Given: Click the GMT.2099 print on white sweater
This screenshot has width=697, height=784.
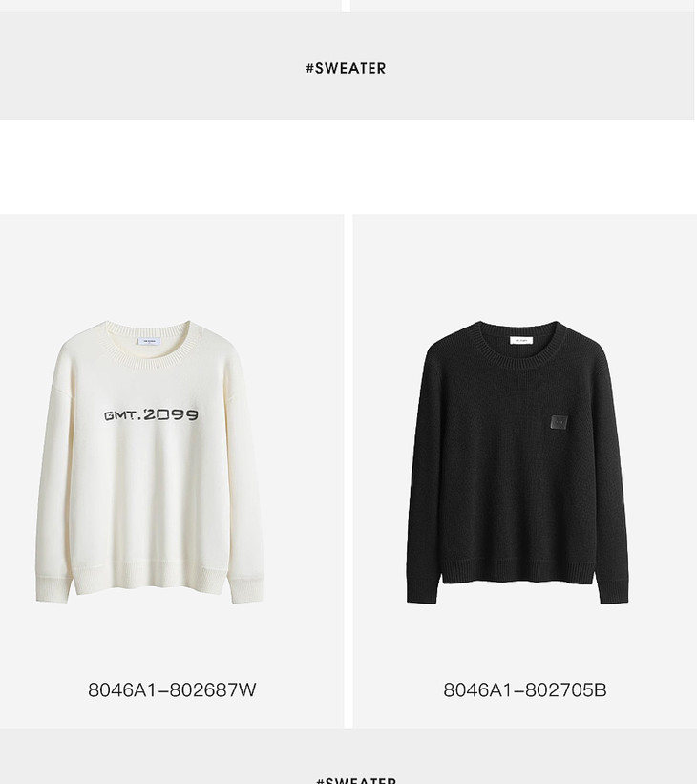Looking at the screenshot, I should point(151,415).
